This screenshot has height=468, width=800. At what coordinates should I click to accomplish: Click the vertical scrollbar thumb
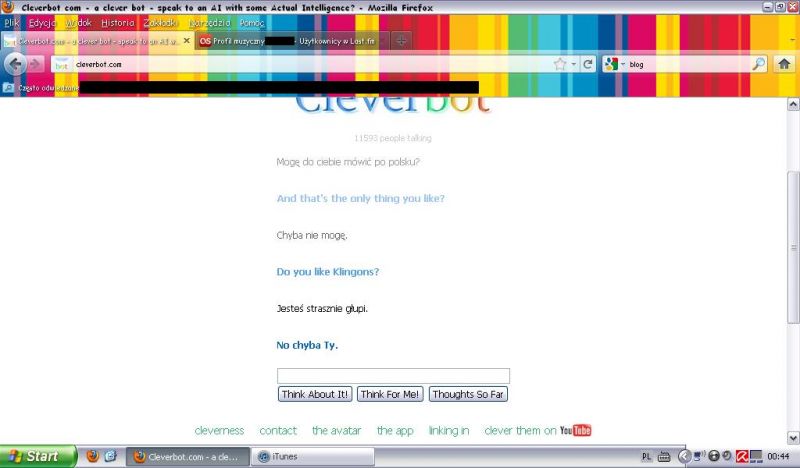tap(793, 248)
